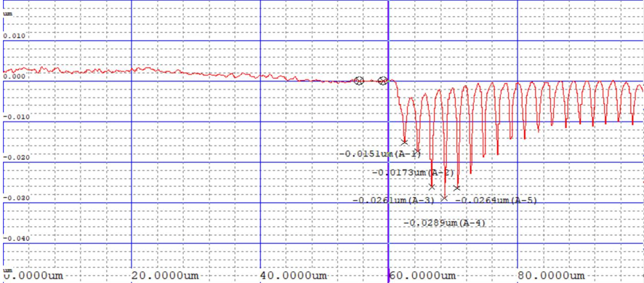Screen dimensions: 644x283
Task: Click the -0.0151um(A-1) measurement label
Action: (x=379, y=154)
